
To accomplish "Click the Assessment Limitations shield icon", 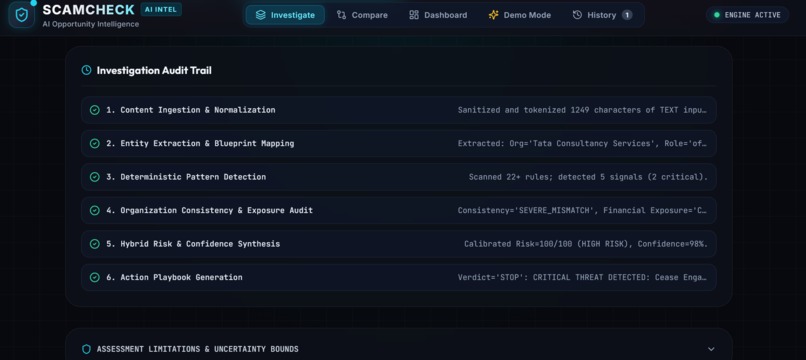I will (86, 349).
